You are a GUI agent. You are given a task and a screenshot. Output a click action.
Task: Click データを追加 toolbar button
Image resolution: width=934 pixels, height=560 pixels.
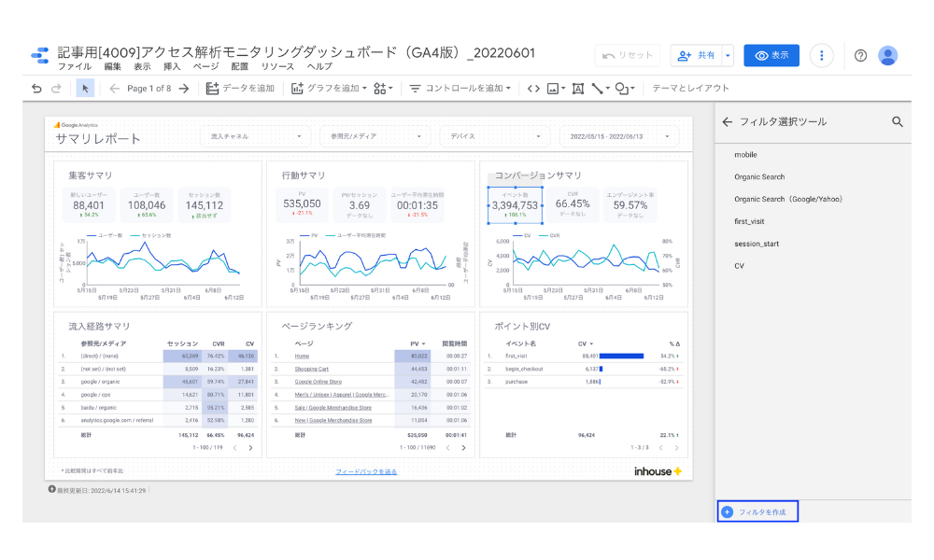pyautogui.click(x=240, y=88)
